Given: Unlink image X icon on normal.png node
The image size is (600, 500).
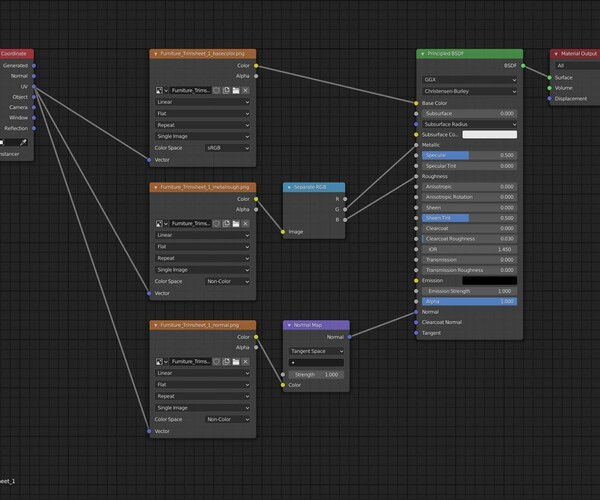Looking at the screenshot, I should click(x=246, y=362).
